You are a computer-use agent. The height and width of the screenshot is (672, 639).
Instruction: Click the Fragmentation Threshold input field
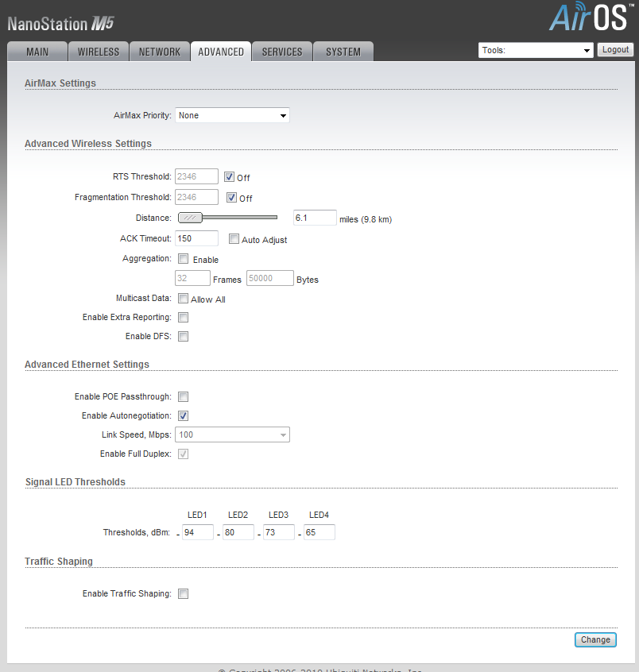(x=196, y=197)
